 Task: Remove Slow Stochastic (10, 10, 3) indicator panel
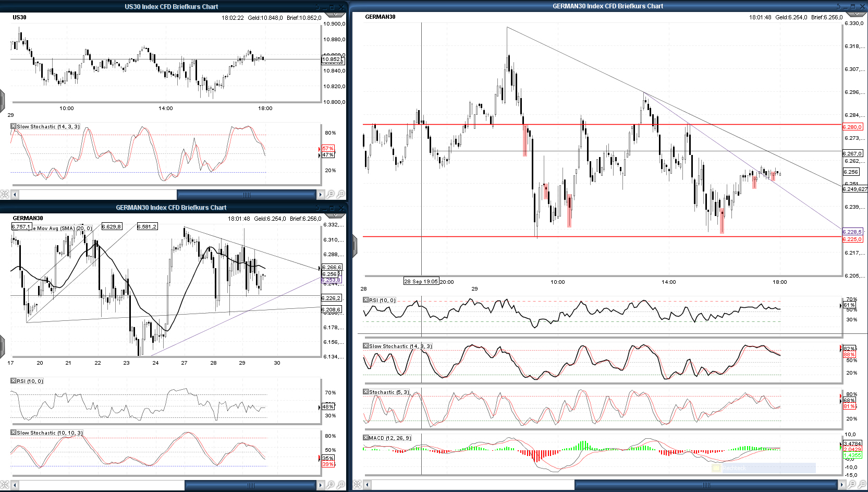14,433
